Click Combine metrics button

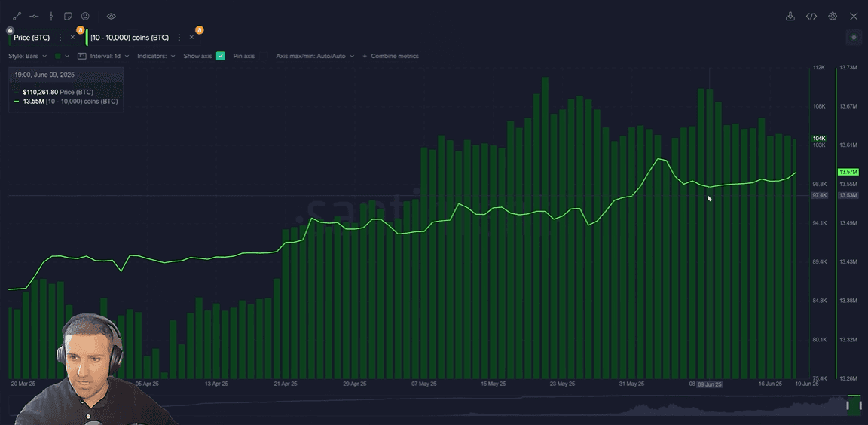coord(390,56)
